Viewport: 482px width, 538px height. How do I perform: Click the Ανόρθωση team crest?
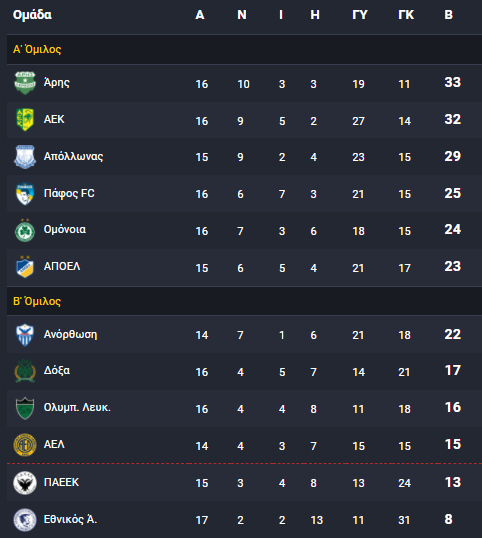tap(25, 335)
